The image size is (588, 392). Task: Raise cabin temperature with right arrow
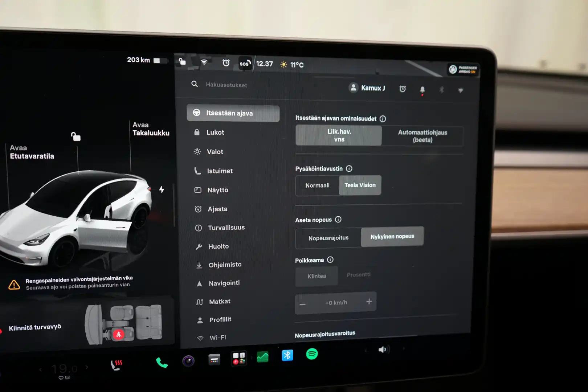point(87,367)
